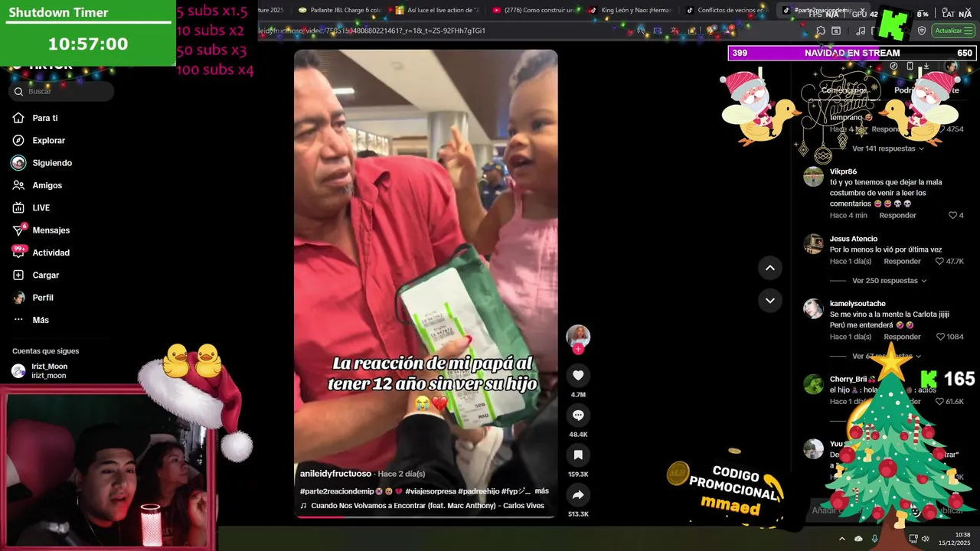This screenshot has width=980, height=551.
Task: Open the #padreehijo hashtag
Action: pos(478,491)
